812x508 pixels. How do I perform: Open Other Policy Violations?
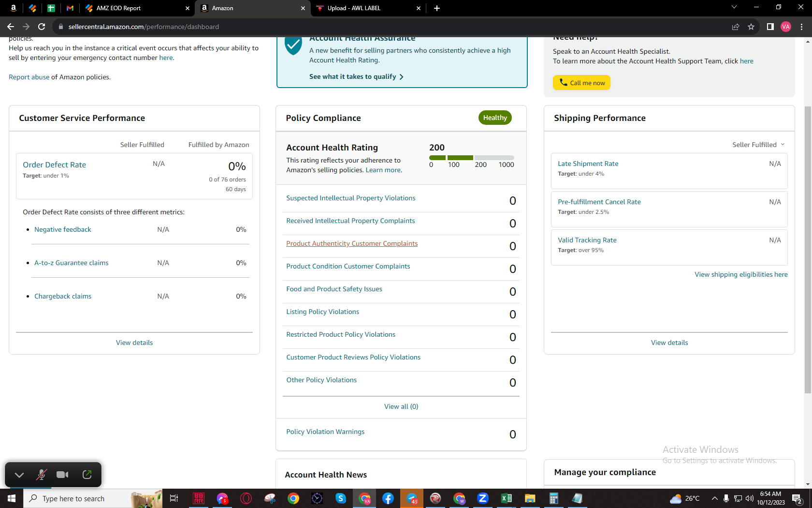pos(321,380)
